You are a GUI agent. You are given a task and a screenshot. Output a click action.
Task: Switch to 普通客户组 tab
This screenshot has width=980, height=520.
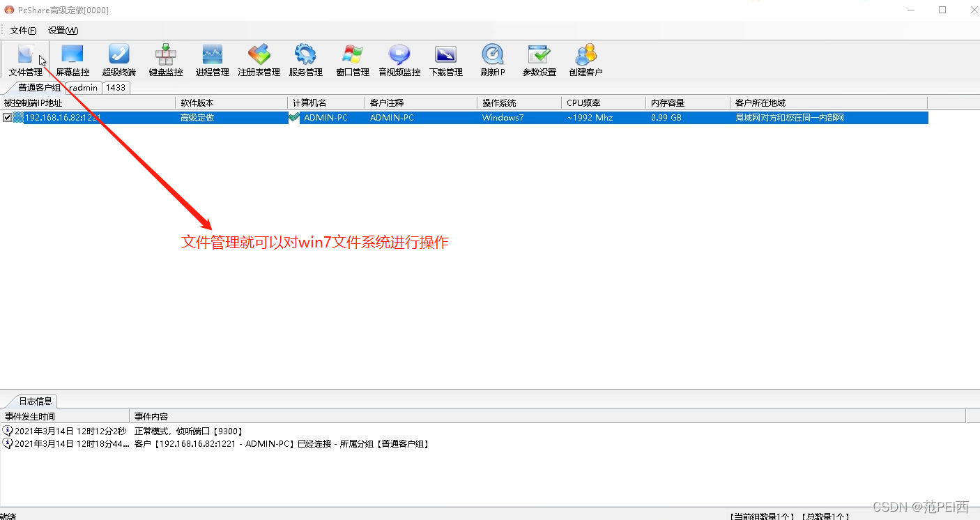coord(39,88)
